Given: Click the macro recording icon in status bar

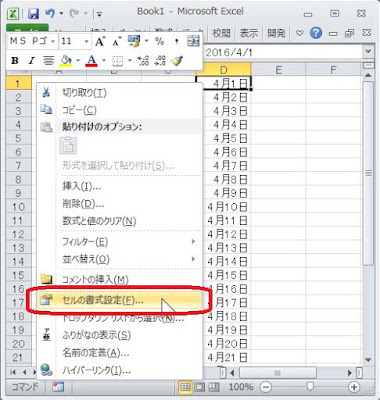Looking at the screenshot, I should tap(58, 387).
